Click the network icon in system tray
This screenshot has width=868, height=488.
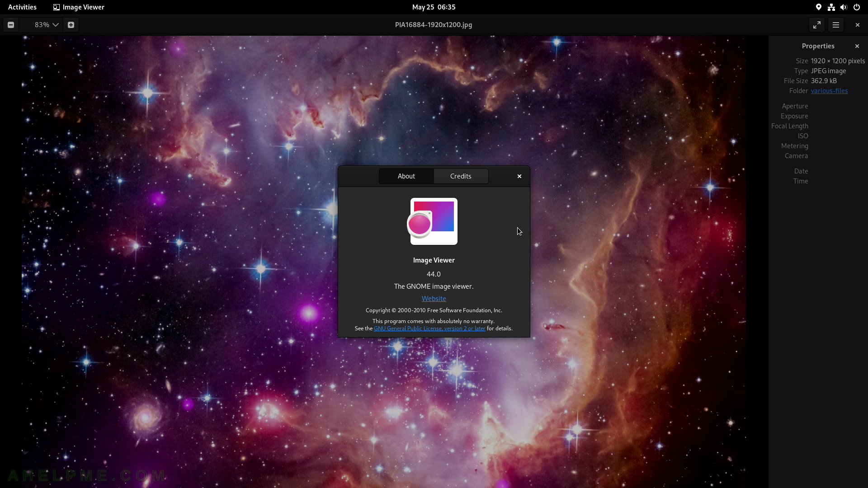point(831,7)
